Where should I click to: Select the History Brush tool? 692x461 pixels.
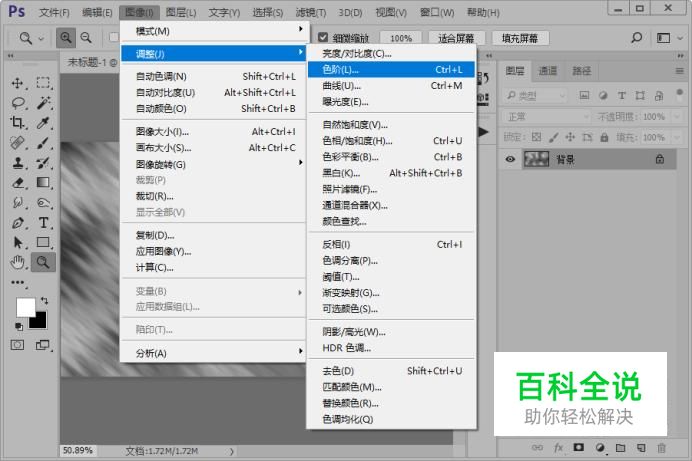(x=43, y=163)
